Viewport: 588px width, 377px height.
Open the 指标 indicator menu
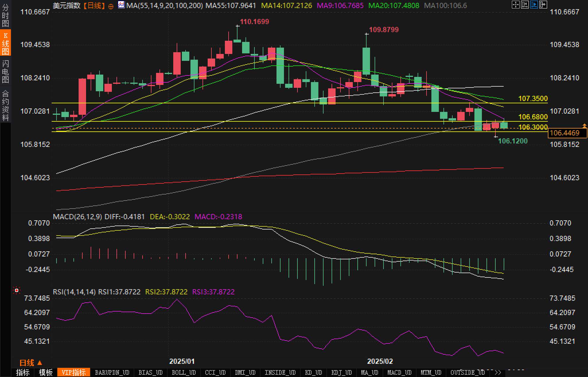(x=23, y=372)
